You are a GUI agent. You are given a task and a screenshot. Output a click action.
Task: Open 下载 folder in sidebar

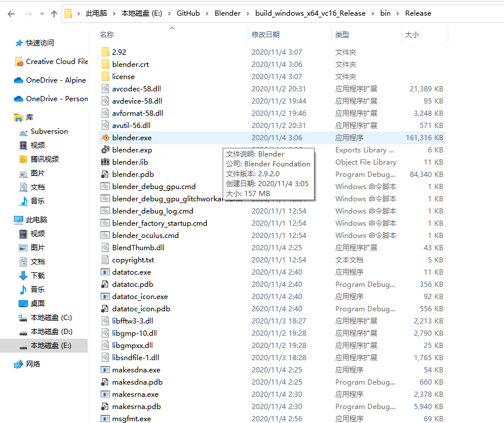coord(38,276)
